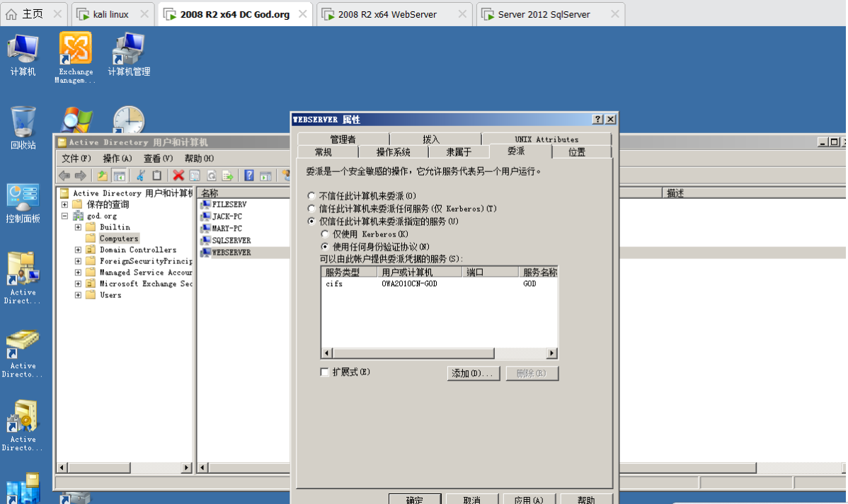Open the 计算机管理 desktop icon
848x504 pixels.
coord(129,55)
